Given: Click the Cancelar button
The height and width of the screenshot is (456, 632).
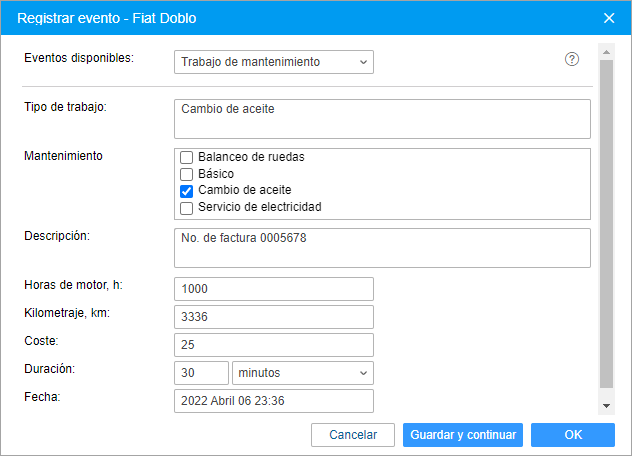Looking at the screenshot, I should (353, 435).
